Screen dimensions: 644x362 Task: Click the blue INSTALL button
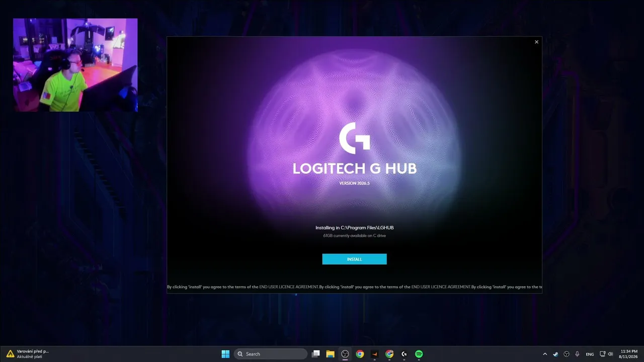(354, 259)
